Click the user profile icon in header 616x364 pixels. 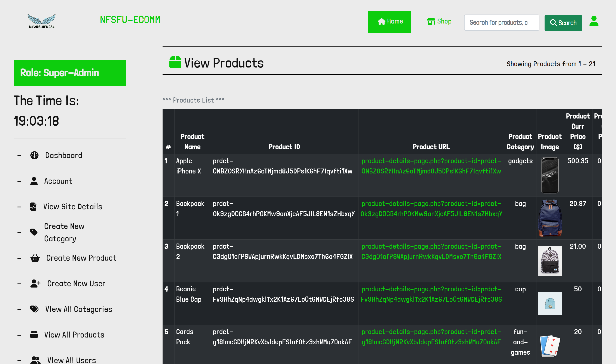click(x=594, y=21)
